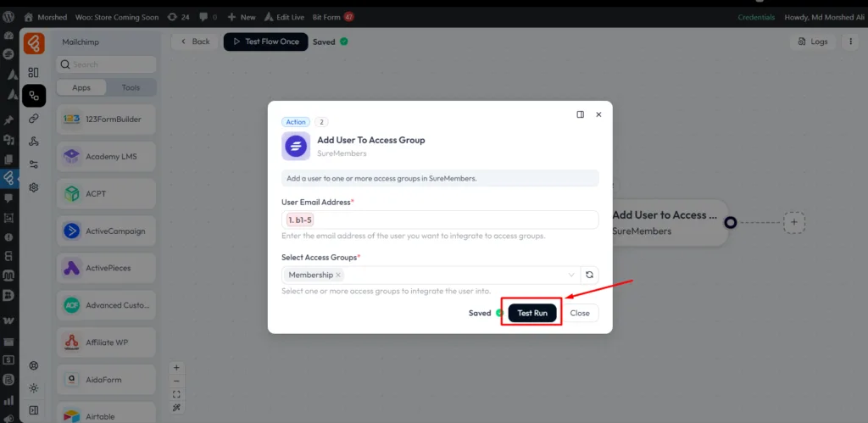Click the Action badge in modal
Screen dimensions: 868x423
click(x=296, y=122)
